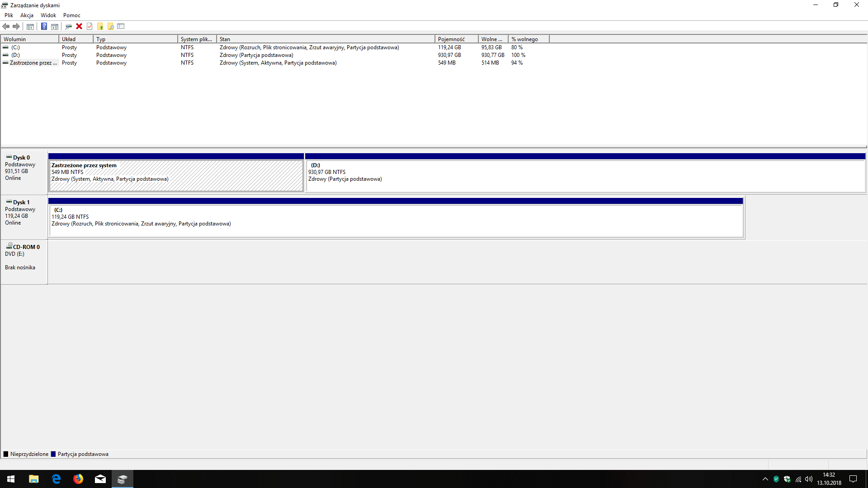Click Disk Management taskbar icon
Screen dimensions: 868x488
coord(123,479)
